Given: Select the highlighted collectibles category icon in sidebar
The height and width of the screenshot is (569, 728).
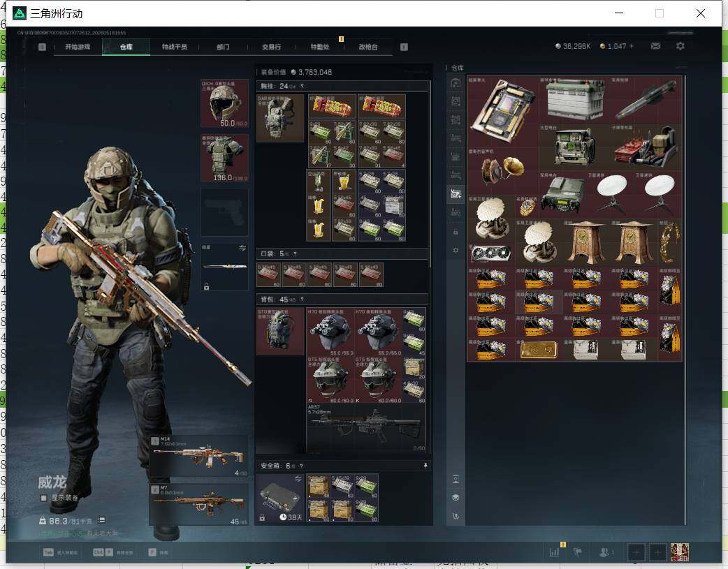Looking at the screenshot, I should tap(456, 194).
